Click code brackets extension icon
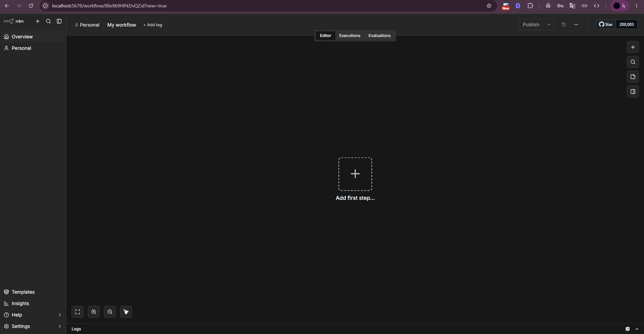 pyautogui.click(x=597, y=6)
